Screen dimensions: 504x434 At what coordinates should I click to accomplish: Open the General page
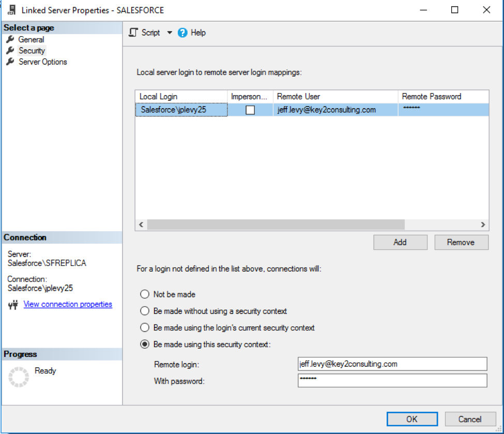tap(31, 39)
